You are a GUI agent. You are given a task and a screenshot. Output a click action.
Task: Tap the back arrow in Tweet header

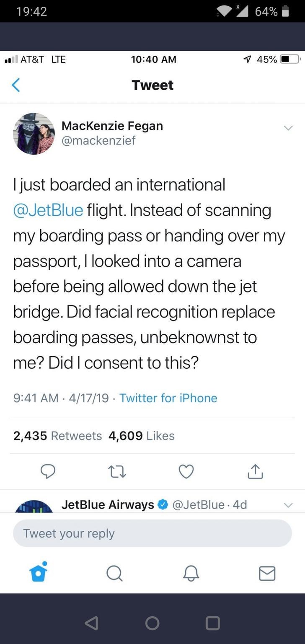point(16,85)
